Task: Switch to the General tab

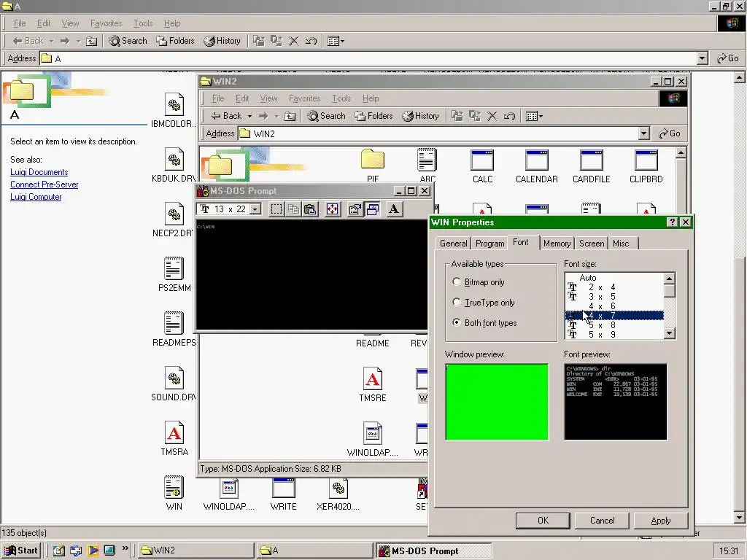Action: click(454, 244)
